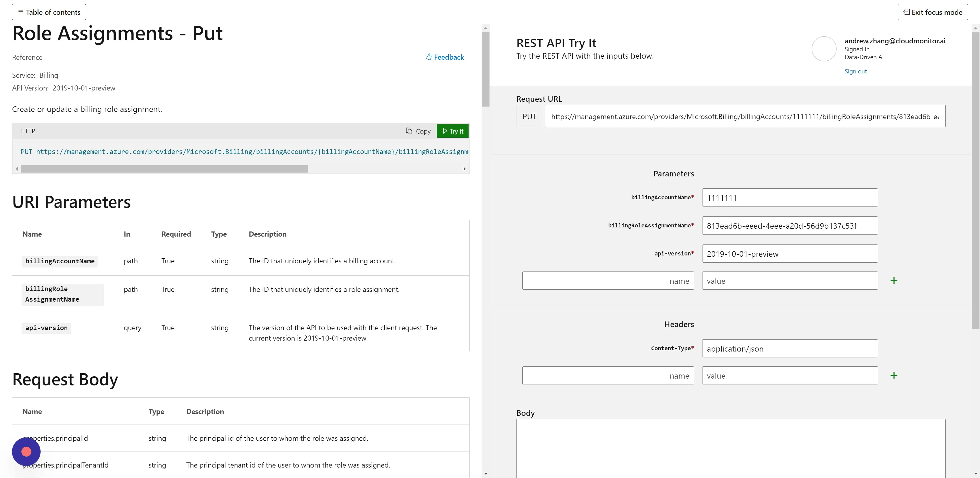Add parameter with the plus icon
The height and width of the screenshot is (478, 980).
pos(894,281)
